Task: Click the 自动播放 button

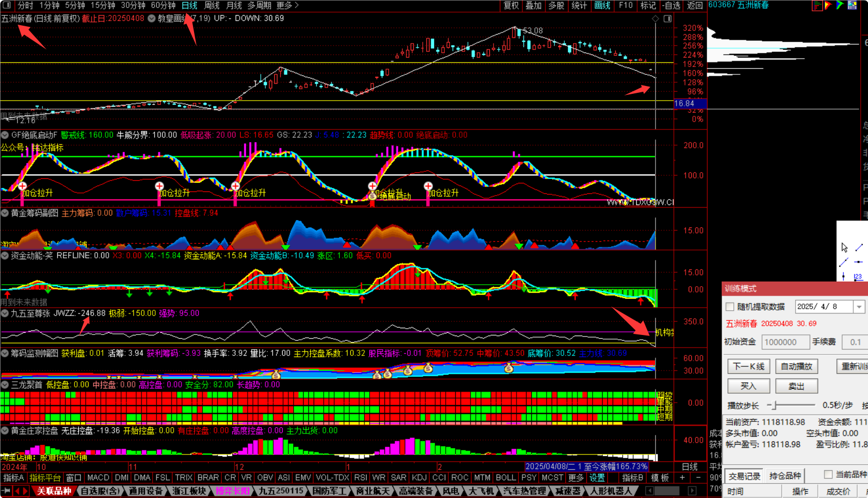Action: pos(797,366)
